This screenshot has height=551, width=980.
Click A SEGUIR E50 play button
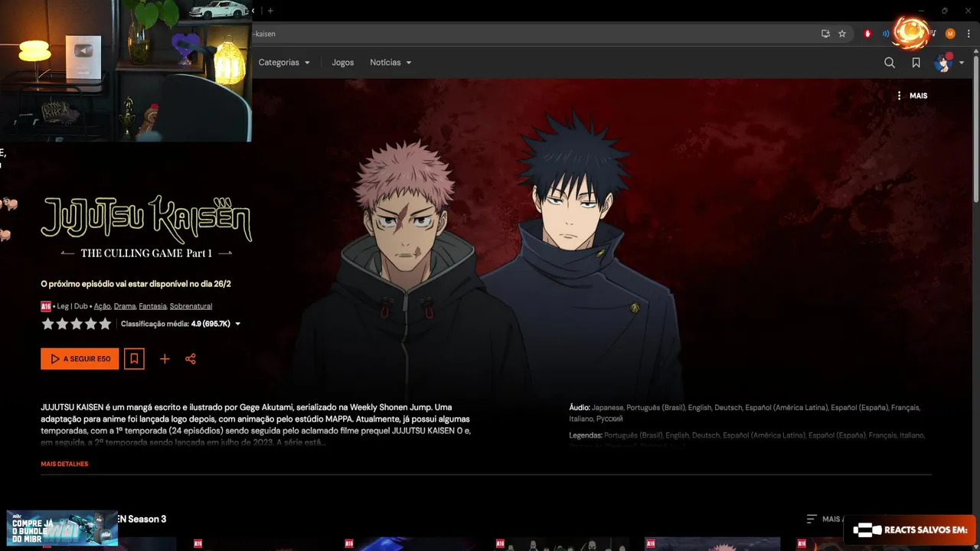(80, 359)
